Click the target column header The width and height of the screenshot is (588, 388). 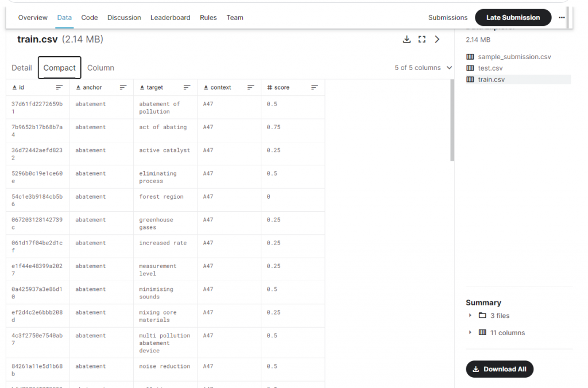click(x=165, y=87)
